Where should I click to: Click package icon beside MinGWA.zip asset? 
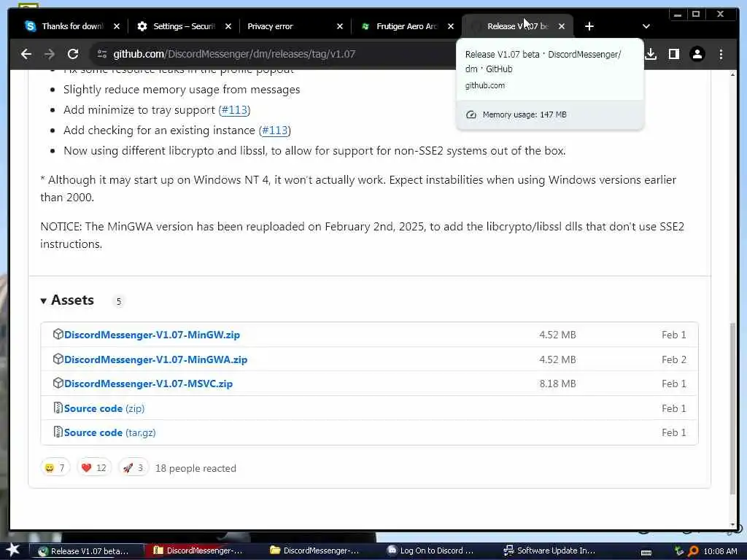click(58, 359)
